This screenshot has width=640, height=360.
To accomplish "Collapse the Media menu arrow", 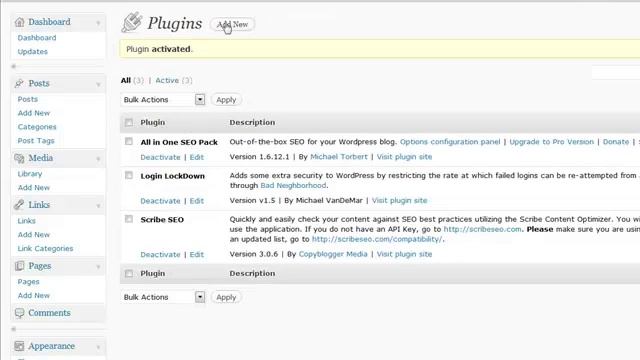I will point(98,159).
